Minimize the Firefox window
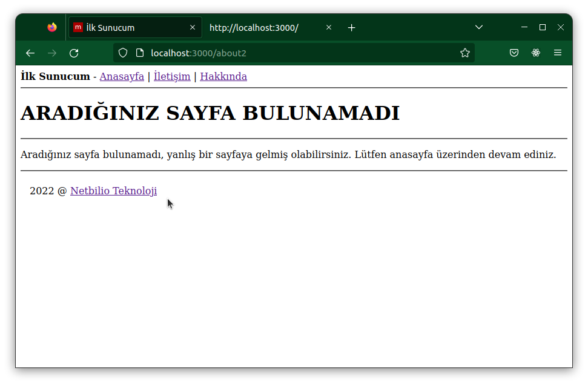Viewport: 588px width, 385px height. point(524,27)
